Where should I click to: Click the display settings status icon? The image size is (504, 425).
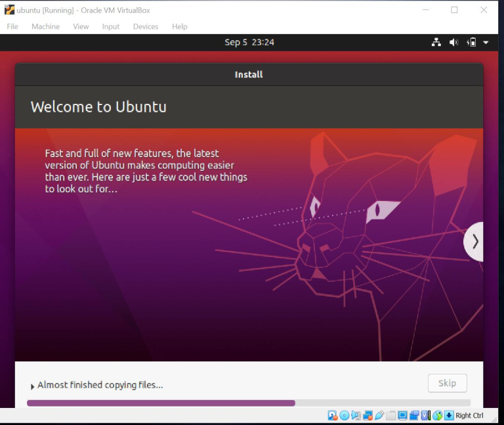(402, 416)
